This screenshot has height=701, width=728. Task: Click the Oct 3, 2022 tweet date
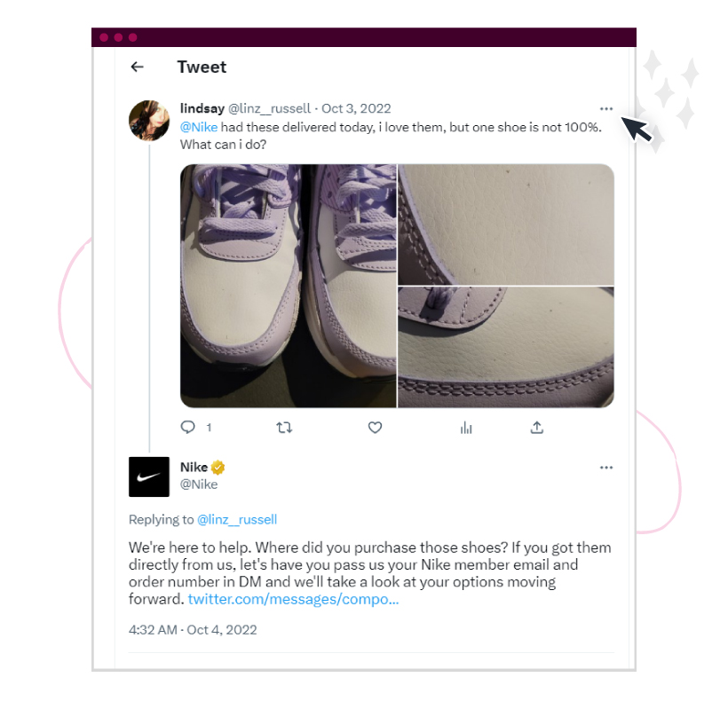point(356,108)
